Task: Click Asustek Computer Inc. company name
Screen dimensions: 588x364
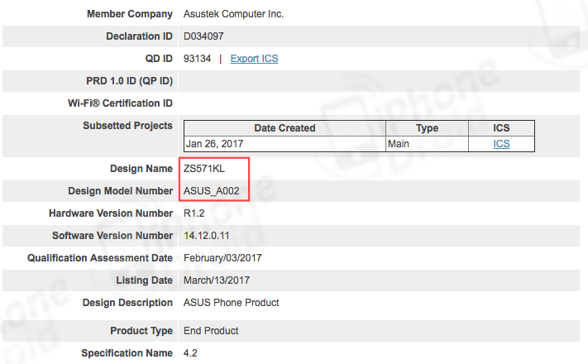Action: (235, 14)
